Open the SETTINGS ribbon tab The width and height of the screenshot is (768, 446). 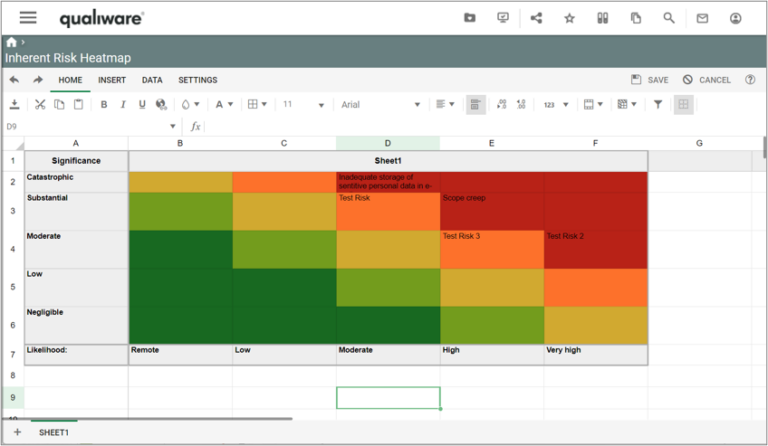coord(197,80)
